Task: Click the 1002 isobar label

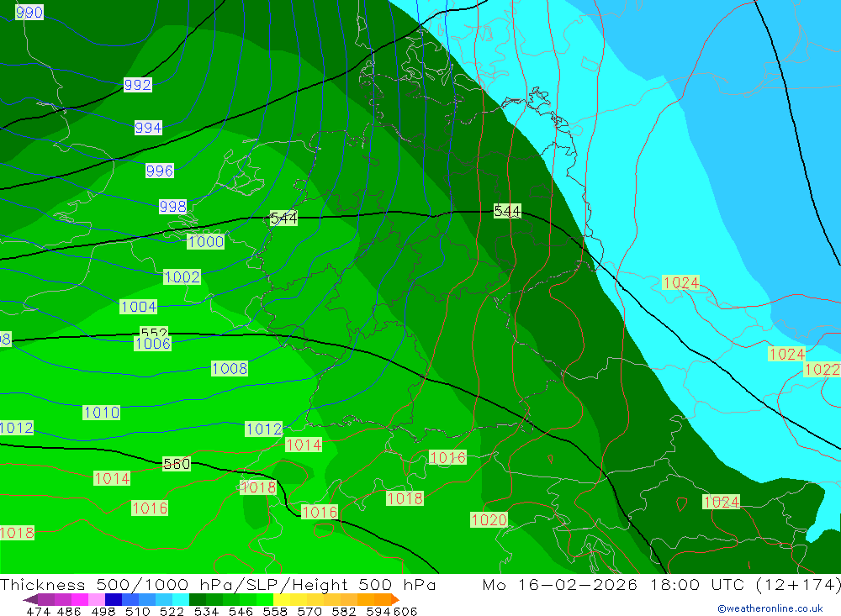Action: coord(182,277)
